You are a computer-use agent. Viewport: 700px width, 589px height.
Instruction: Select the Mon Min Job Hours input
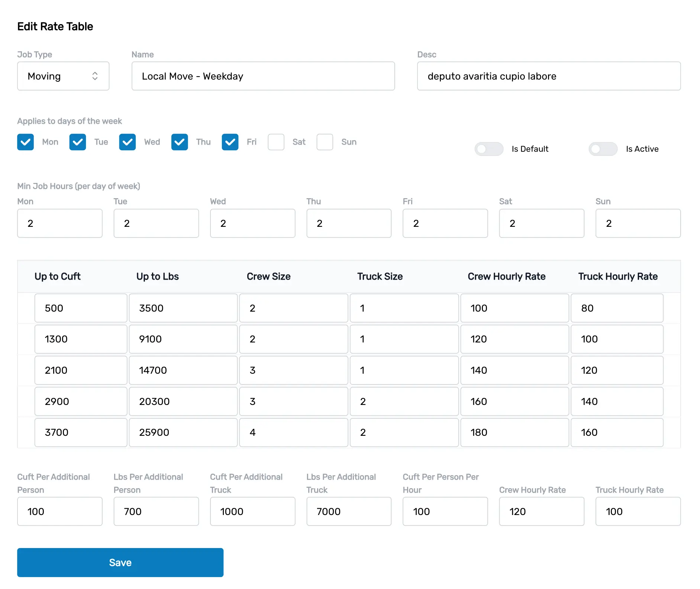(59, 223)
